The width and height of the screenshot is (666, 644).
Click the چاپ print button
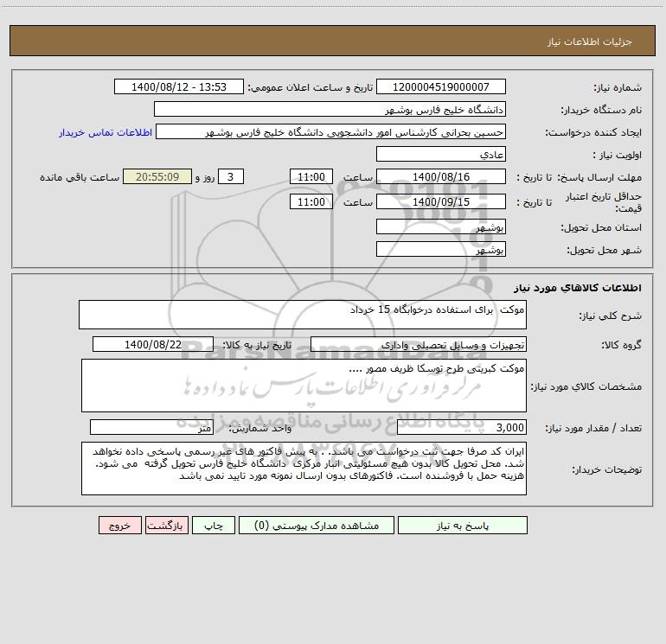click(x=214, y=525)
